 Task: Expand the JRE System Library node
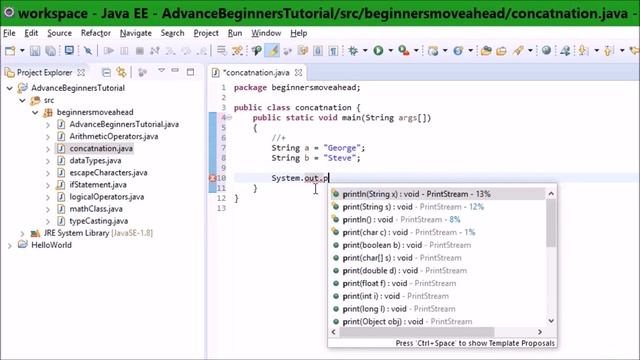tap(22, 233)
